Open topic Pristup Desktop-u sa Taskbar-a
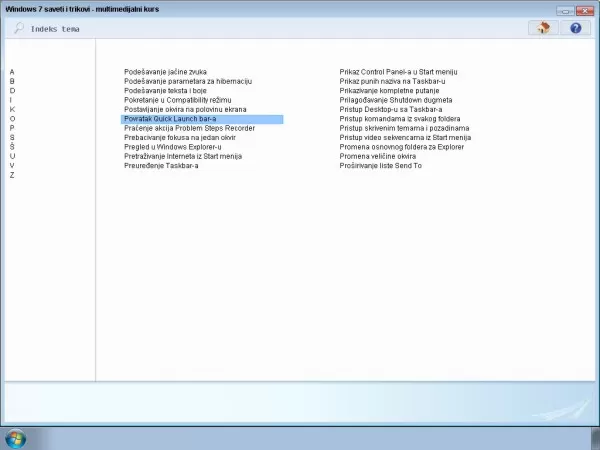600x450 pixels. pos(391,109)
